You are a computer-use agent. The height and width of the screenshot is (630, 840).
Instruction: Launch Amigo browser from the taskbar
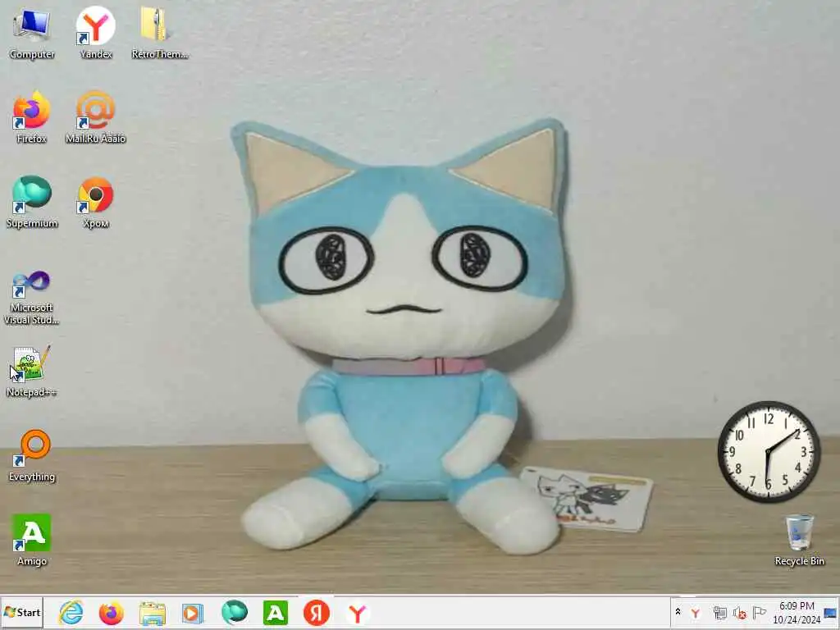point(276,613)
